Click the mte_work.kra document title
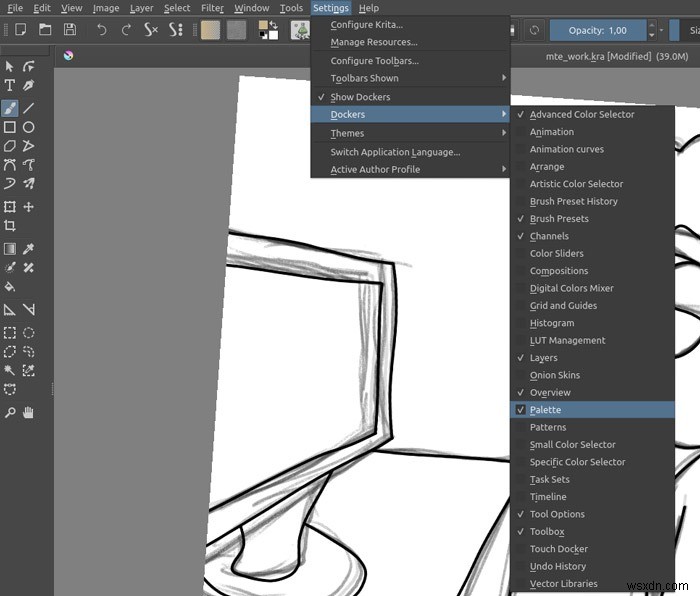700x596 pixels. [x=617, y=56]
